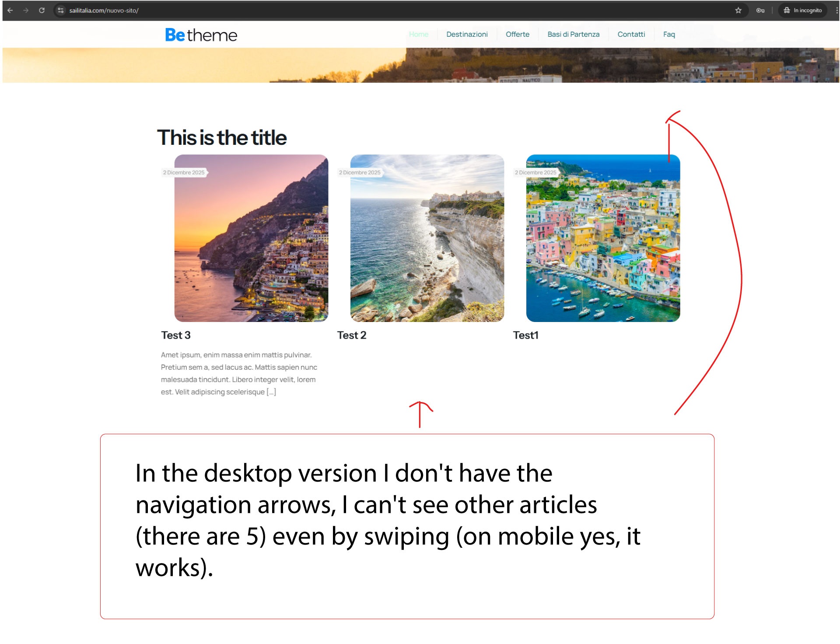Viewport: 840px width, 644px height.
Task: Go to the Offerte page
Action: (x=518, y=34)
